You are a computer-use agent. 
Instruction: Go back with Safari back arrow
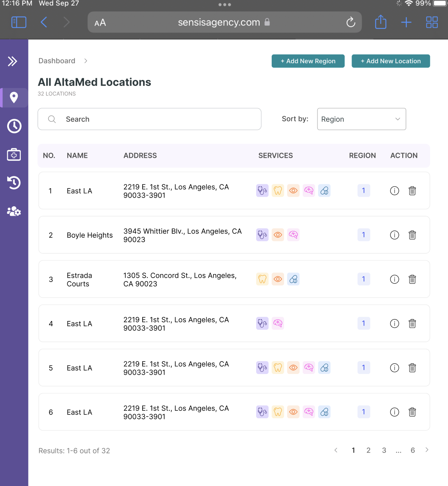coord(44,22)
